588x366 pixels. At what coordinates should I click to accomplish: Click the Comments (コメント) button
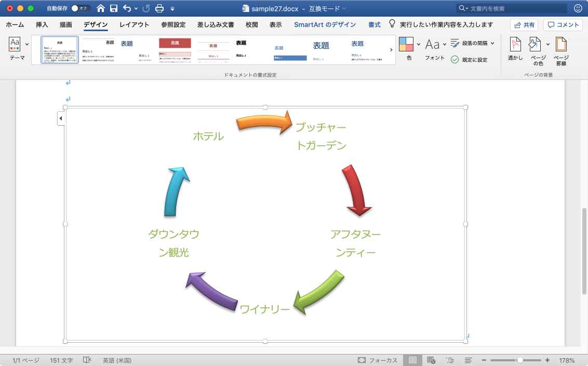[563, 25]
